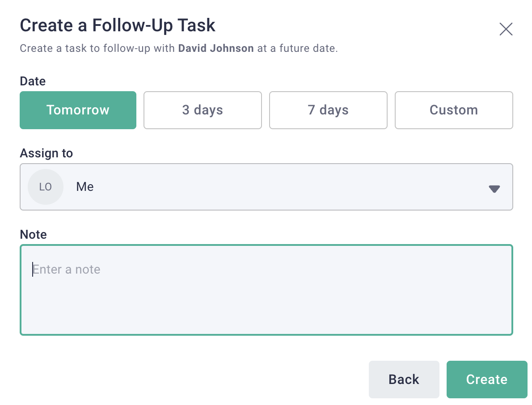The height and width of the screenshot is (405, 532).
Task: Dismiss the Follow-Up Task dialog
Action: pos(506,29)
